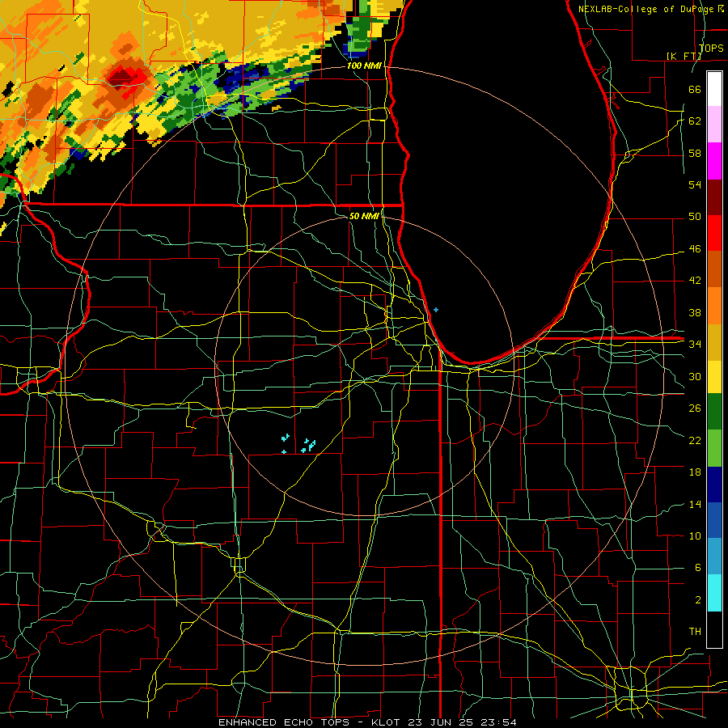Click the dark green 22-26 kft legend swatch
The height and width of the screenshot is (728, 728).
pyautogui.click(x=714, y=412)
